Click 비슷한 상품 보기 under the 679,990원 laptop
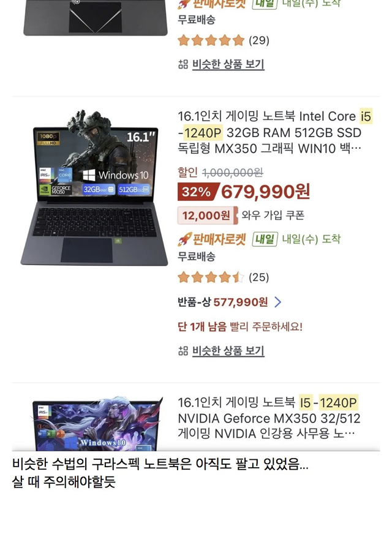Viewport: 392px width, 537px height. click(x=228, y=351)
